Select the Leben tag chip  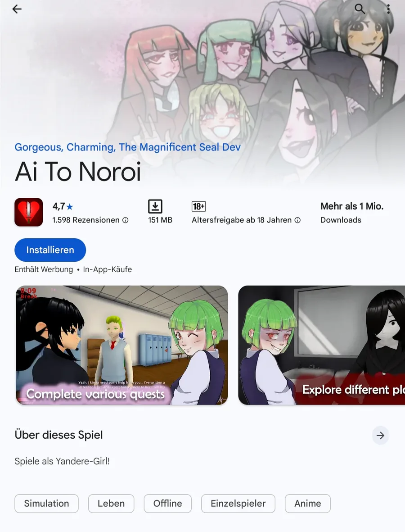click(x=111, y=504)
